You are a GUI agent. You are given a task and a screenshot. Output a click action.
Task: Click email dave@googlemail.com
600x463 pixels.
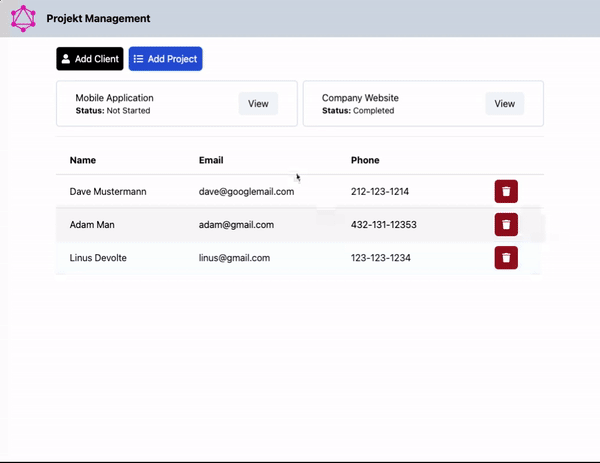[x=246, y=192]
